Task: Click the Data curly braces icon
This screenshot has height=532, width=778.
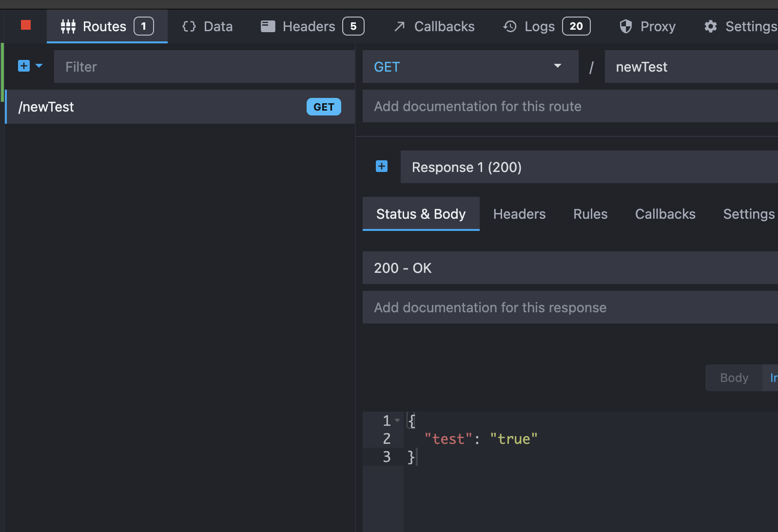Action: point(189,26)
